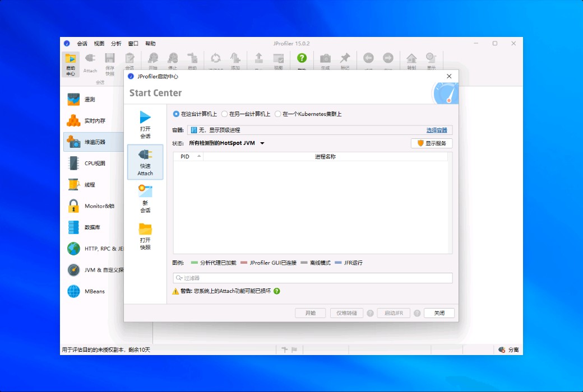Screen dimensions: 583x392
Task: Open the 视图 menu
Action: click(99, 44)
